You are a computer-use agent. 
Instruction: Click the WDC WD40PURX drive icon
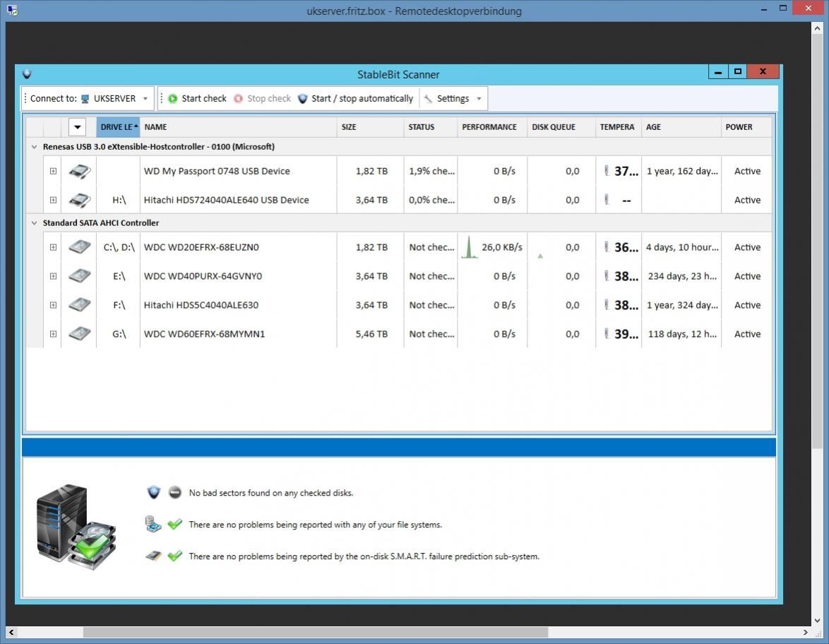[79, 276]
